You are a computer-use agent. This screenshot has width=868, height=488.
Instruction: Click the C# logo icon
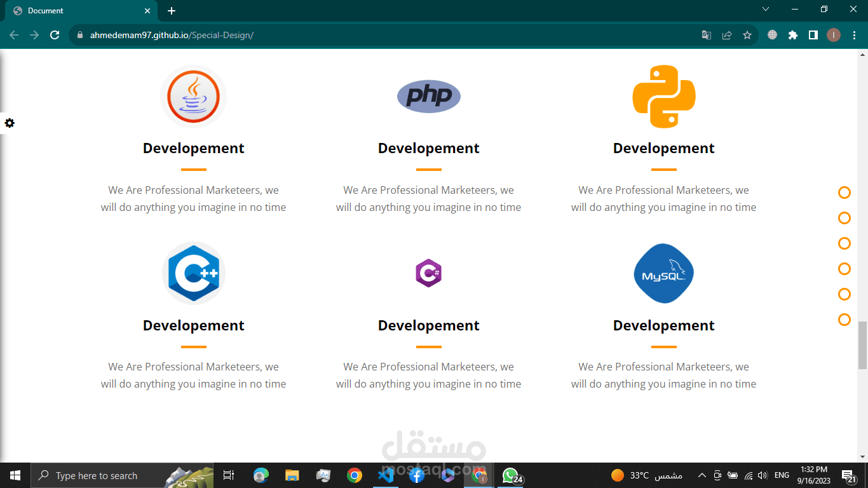pyautogui.click(x=429, y=273)
